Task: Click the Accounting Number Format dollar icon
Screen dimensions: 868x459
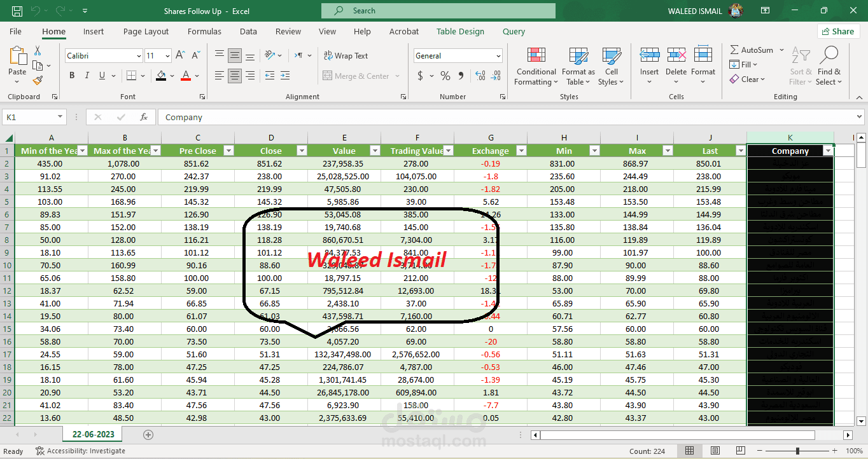Action: (421, 76)
